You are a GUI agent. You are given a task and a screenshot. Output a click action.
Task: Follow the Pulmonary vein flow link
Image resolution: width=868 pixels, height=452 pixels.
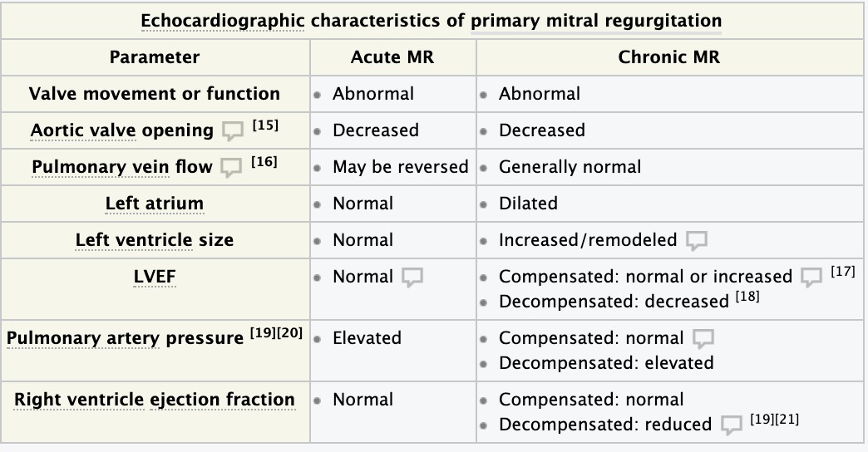121,167
